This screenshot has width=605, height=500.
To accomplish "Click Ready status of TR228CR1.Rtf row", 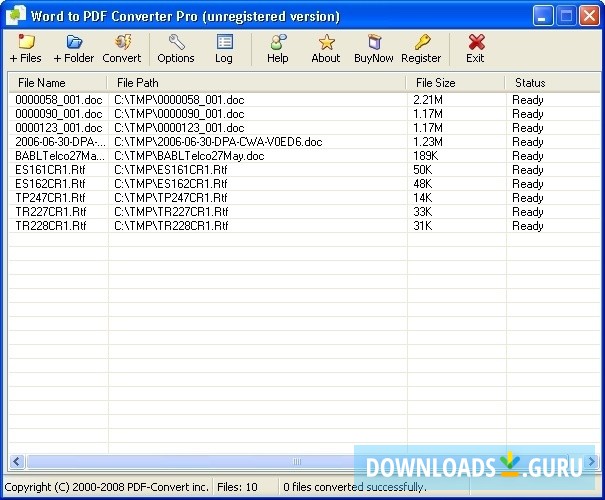I will pyautogui.click(x=527, y=226).
